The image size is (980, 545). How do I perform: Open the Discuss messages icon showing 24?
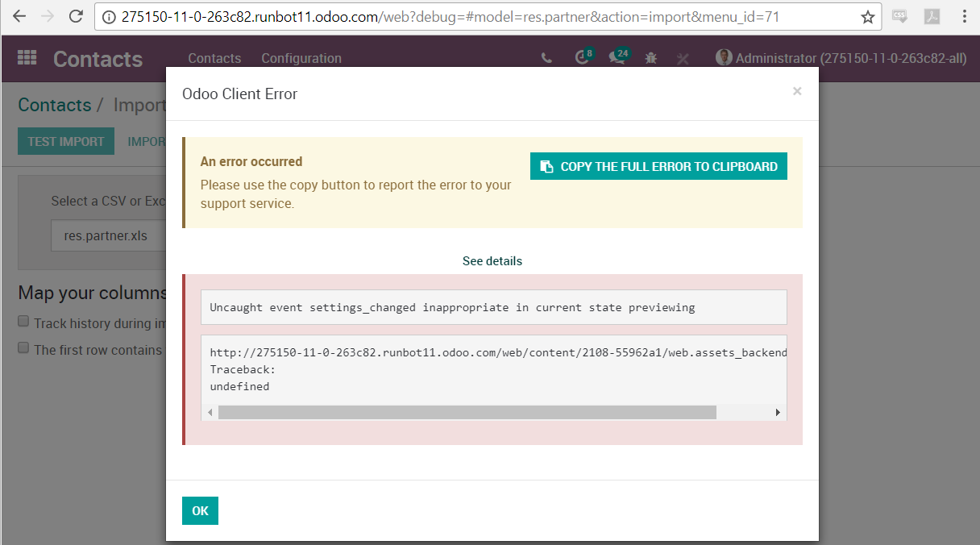coord(617,57)
